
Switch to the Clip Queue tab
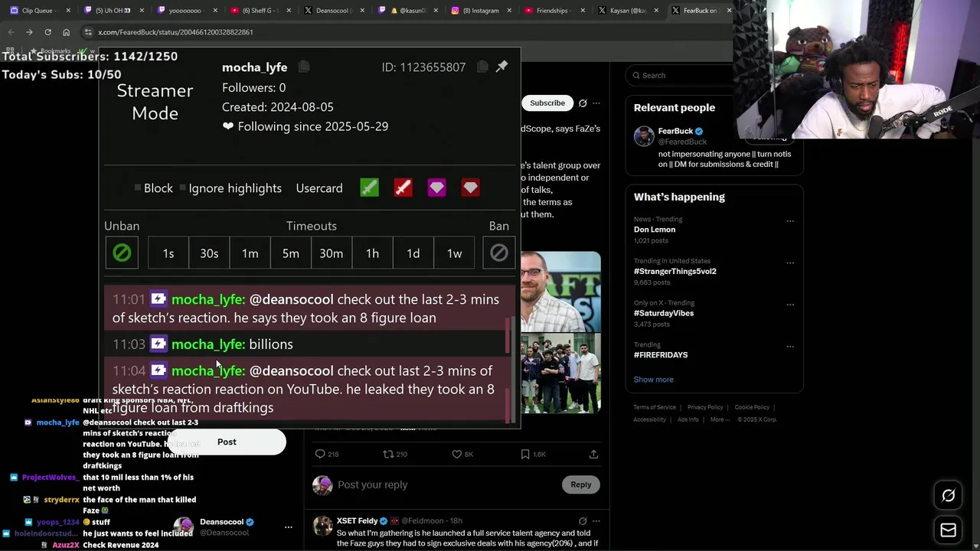coord(40,10)
